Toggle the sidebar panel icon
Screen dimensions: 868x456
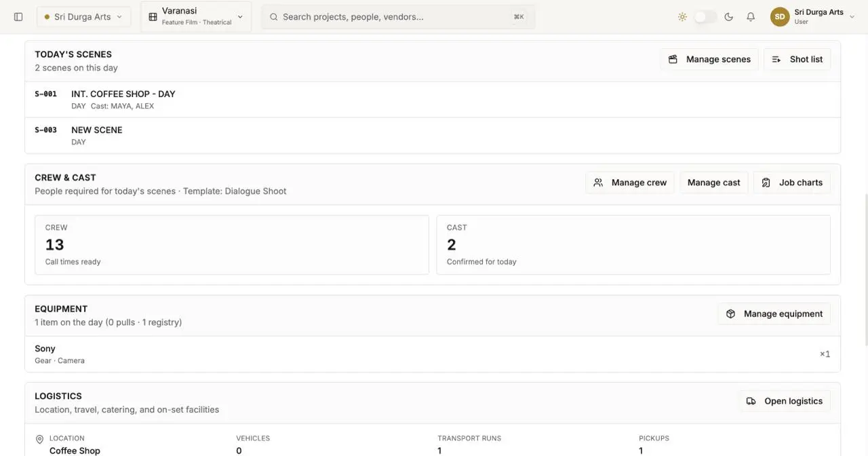tap(18, 17)
